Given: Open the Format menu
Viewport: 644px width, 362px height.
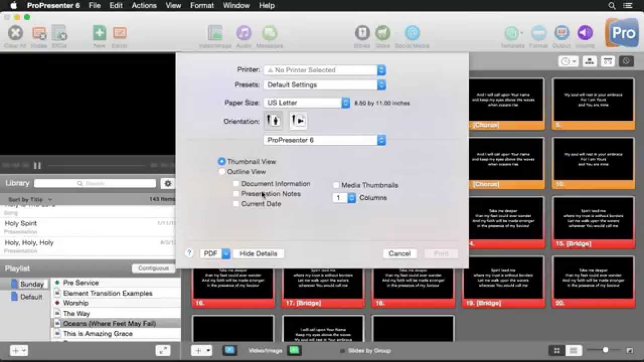Looking at the screenshot, I should click(x=202, y=6).
